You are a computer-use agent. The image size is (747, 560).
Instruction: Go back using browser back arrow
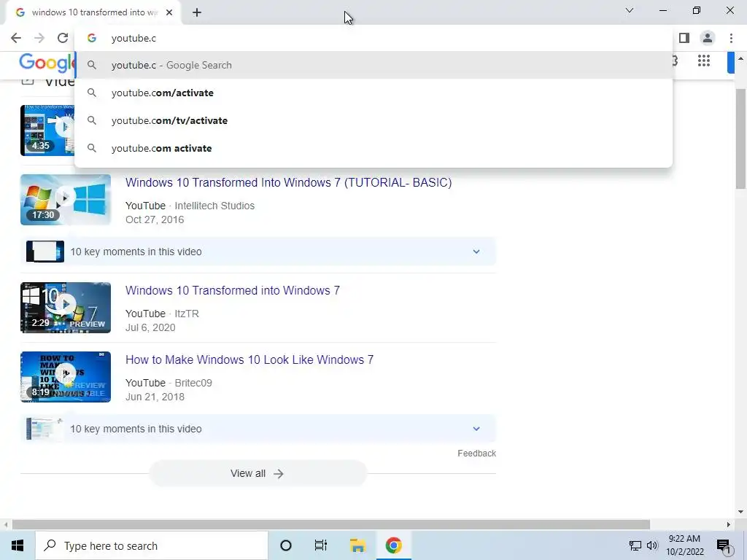16,38
